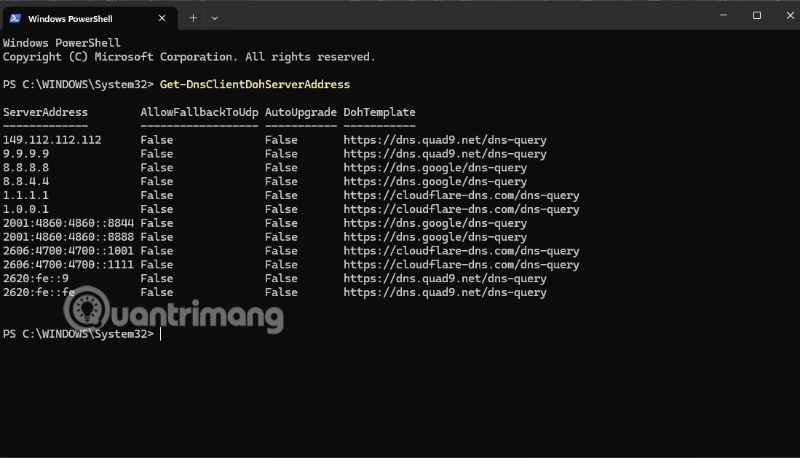Open the new tab profile dropdown
The image size is (800, 458).
point(214,18)
